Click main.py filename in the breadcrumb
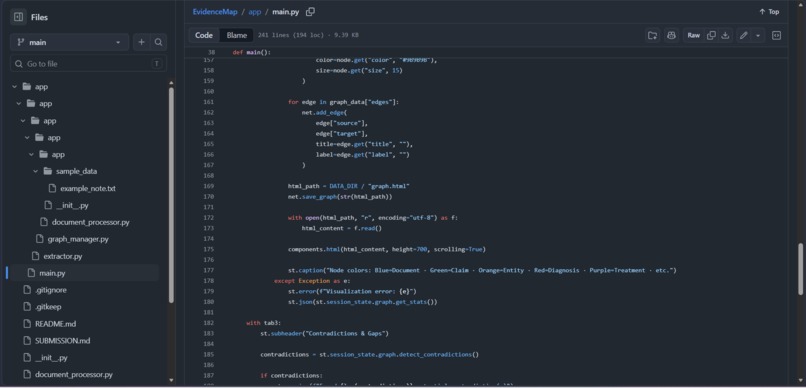The height and width of the screenshot is (388, 806). [x=285, y=12]
